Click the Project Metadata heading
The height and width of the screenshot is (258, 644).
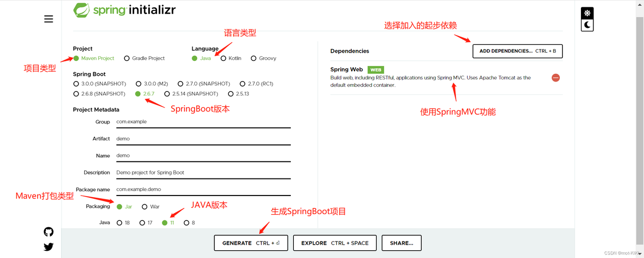click(96, 110)
